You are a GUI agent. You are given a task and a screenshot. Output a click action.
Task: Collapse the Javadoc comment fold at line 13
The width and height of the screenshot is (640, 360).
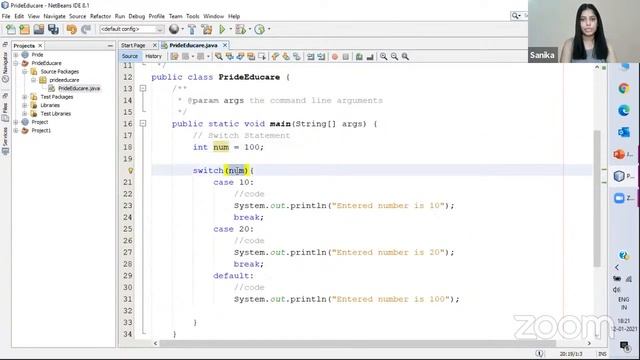(142, 88)
